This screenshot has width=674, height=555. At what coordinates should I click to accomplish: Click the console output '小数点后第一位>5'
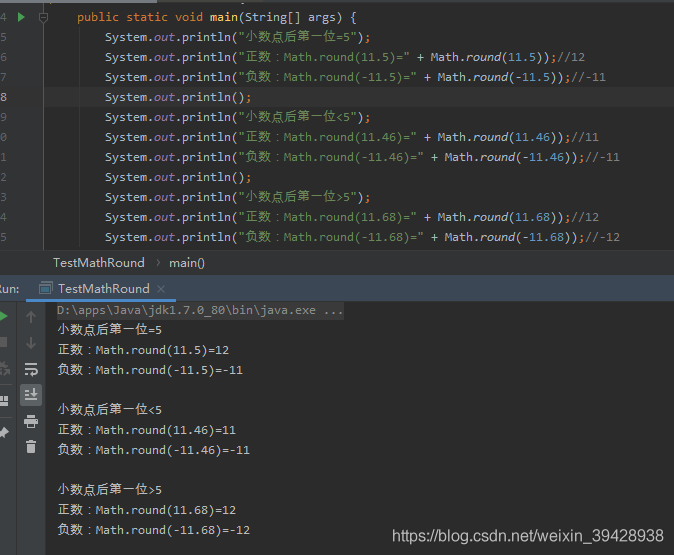pyautogui.click(x=110, y=490)
